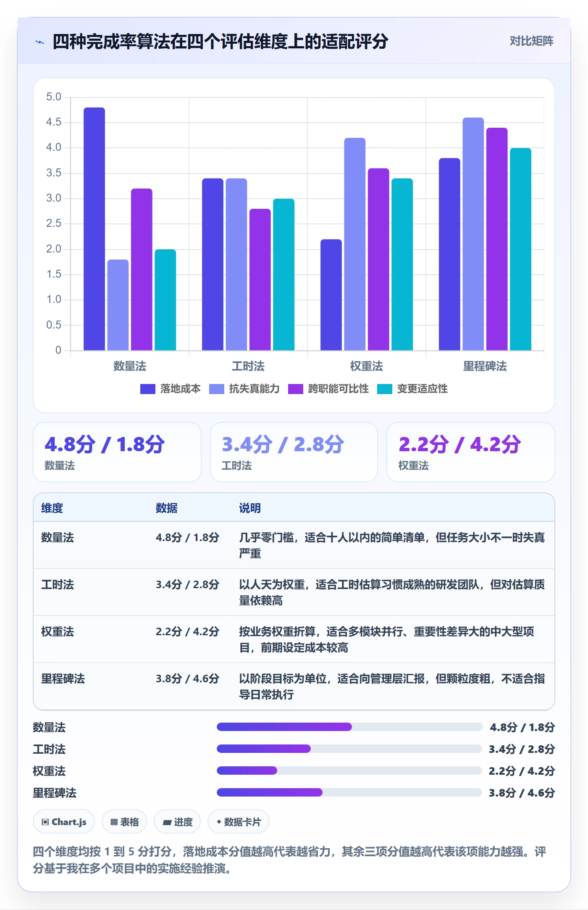The height and width of the screenshot is (910, 588).
Task: Select the 数量法 table row name
Action: tap(58, 537)
